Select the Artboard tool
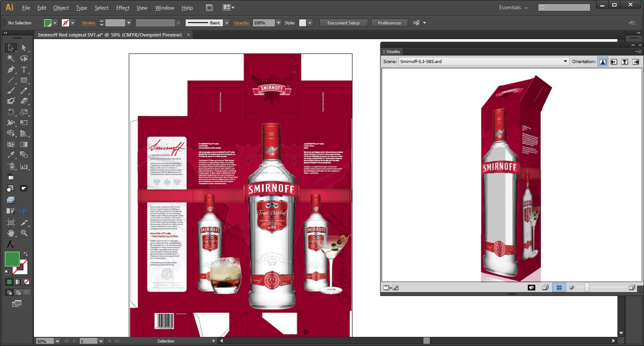Screen dimensions: 644x346 pyautogui.click(x=11, y=223)
